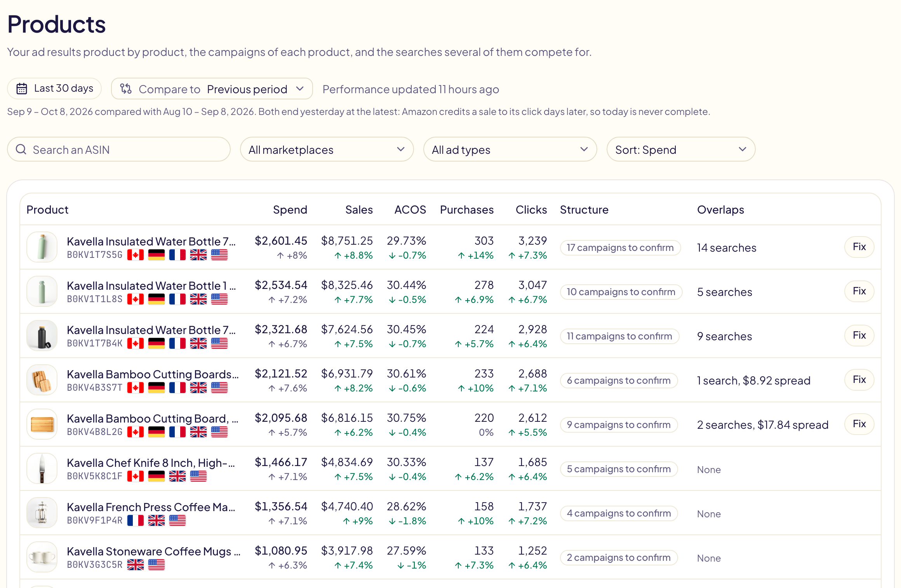
Task: Open the coffee mugs product thumbnail
Action: coord(42,557)
